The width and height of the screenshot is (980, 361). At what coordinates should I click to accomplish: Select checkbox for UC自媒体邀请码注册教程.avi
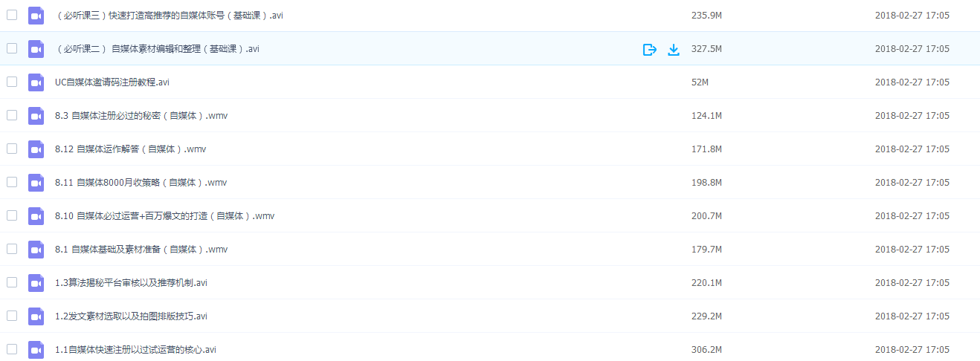pyautogui.click(x=12, y=82)
